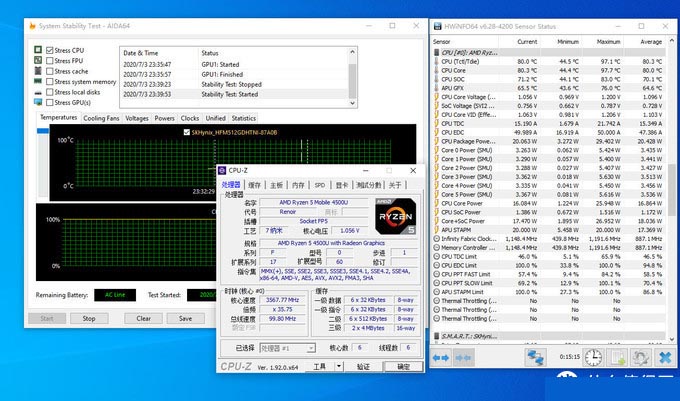
Task: Open the 缓存 tab in CPU-Z
Action: click(x=255, y=185)
